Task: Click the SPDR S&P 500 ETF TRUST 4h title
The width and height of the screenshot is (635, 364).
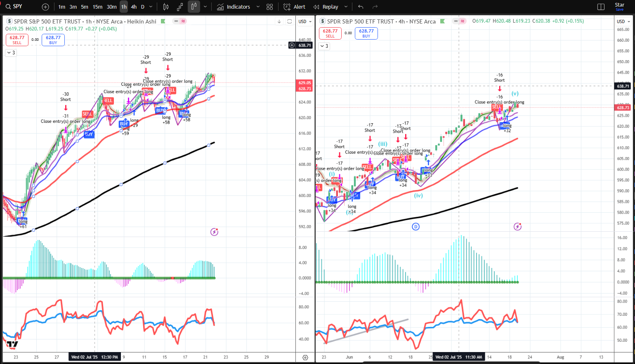Action: point(381,21)
